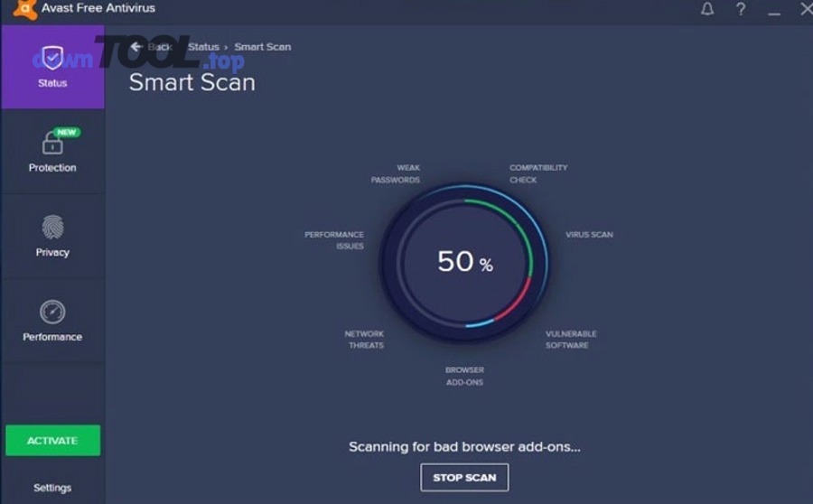Select the Privacy fingerprint icon
Screen dimensions: 813x504
tap(52, 228)
